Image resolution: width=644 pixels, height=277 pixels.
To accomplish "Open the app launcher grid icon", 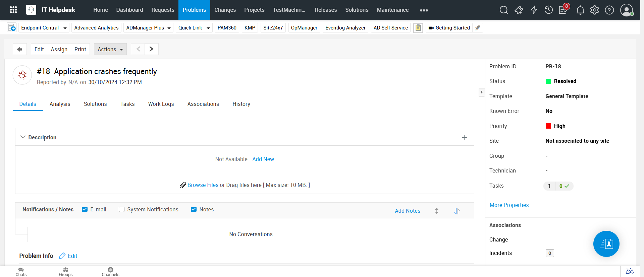I will [x=13, y=10].
